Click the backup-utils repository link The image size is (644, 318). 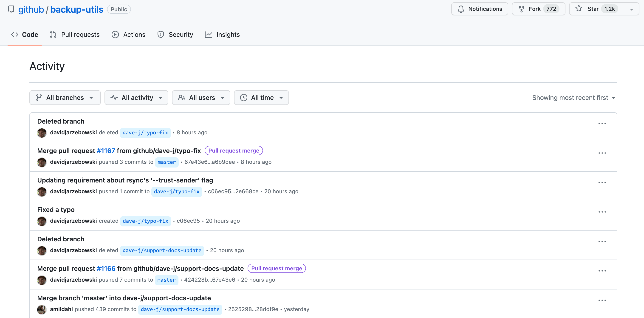pos(76,9)
